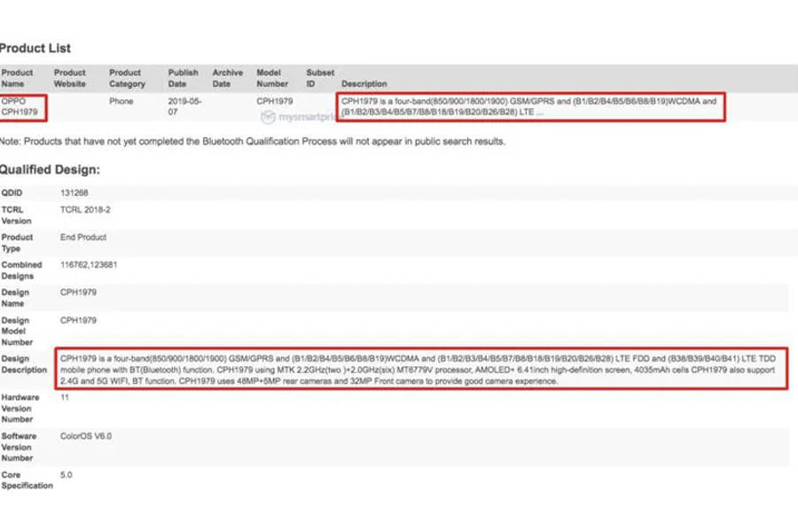Select the 'Product Website' column header
Screen dimensions: 798x532
(70, 78)
